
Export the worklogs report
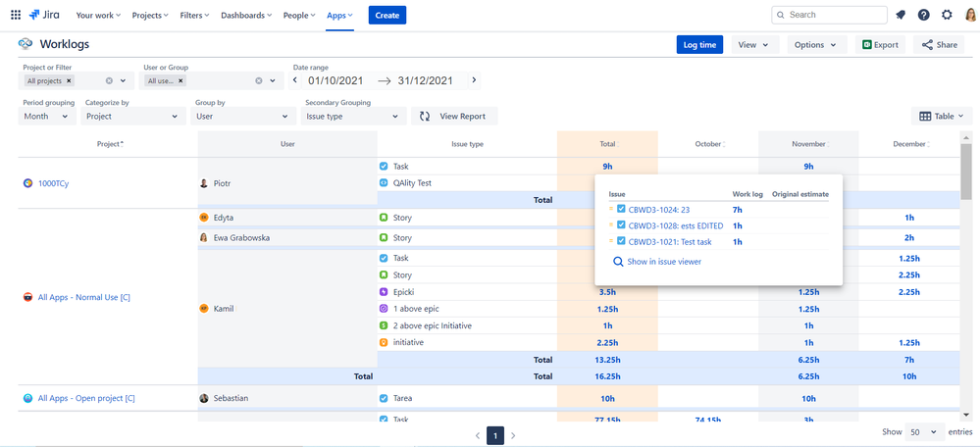(x=880, y=45)
